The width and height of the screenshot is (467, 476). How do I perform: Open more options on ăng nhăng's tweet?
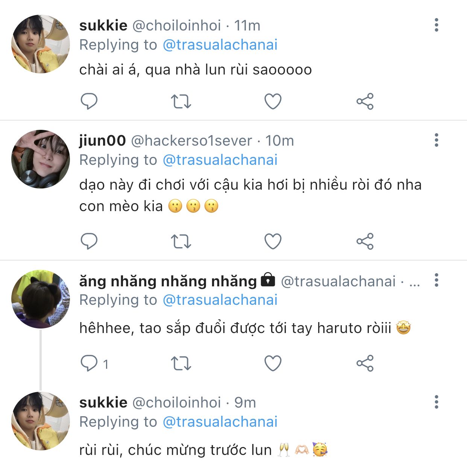[x=436, y=280]
